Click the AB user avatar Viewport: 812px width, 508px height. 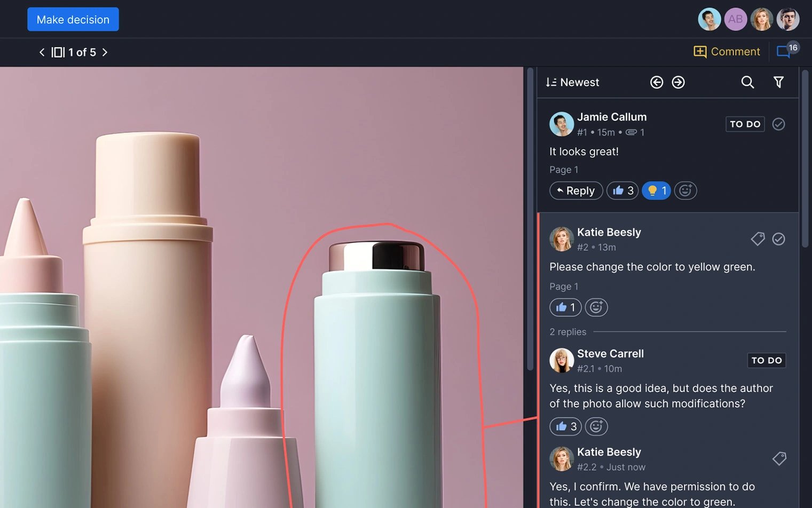[735, 19]
